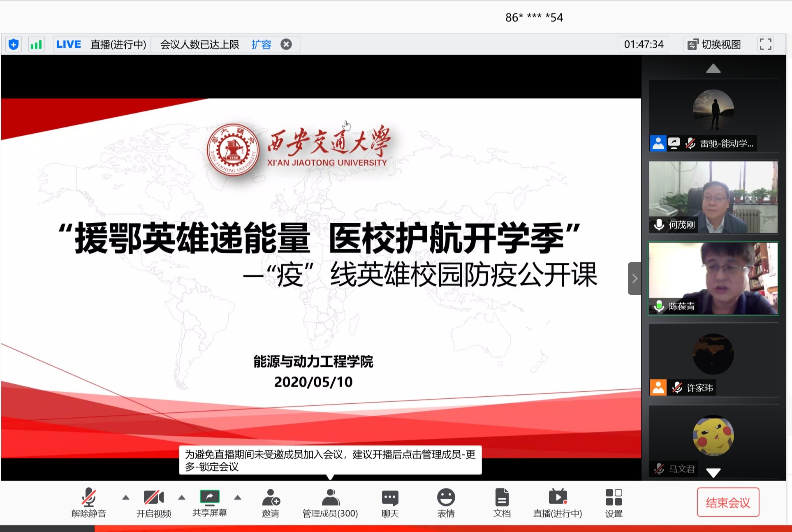Enter full screen mode
The height and width of the screenshot is (532, 792).
[765, 44]
